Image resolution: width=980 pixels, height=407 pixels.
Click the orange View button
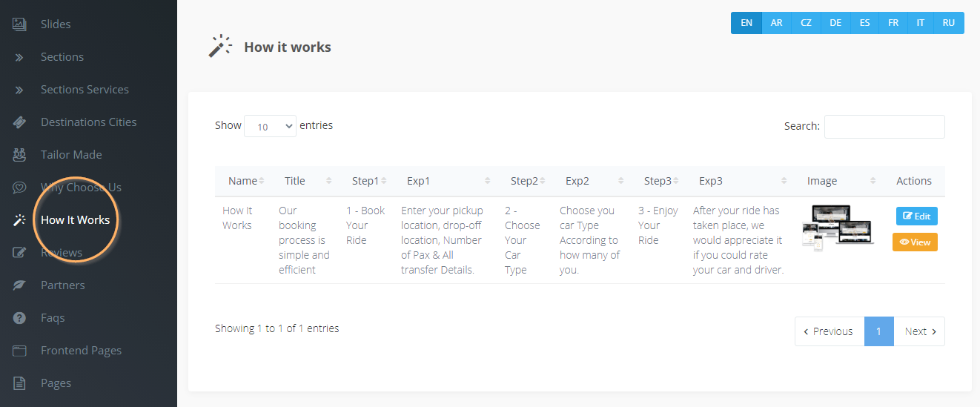(x=915, y=242)
